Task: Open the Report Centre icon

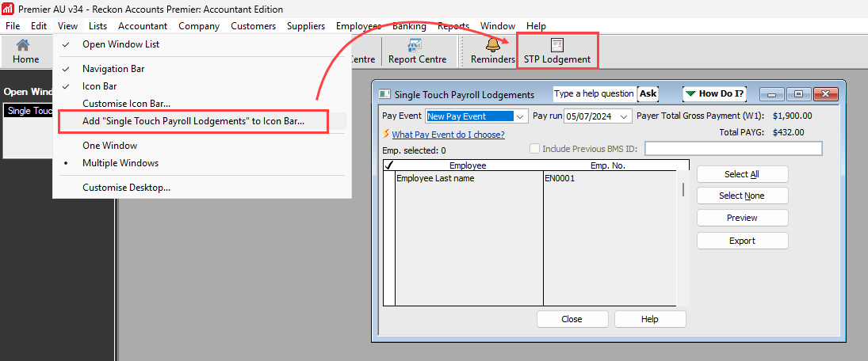Action: [417, 51]
